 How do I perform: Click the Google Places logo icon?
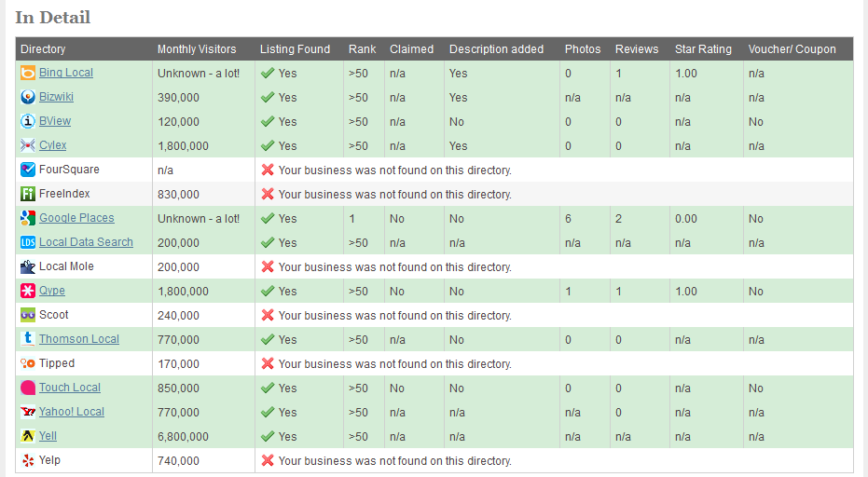pos(28,218)
